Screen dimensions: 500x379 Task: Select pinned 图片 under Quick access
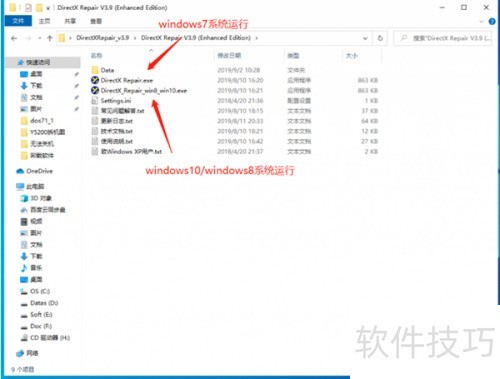pyautogui.click(x=36, y=109)
